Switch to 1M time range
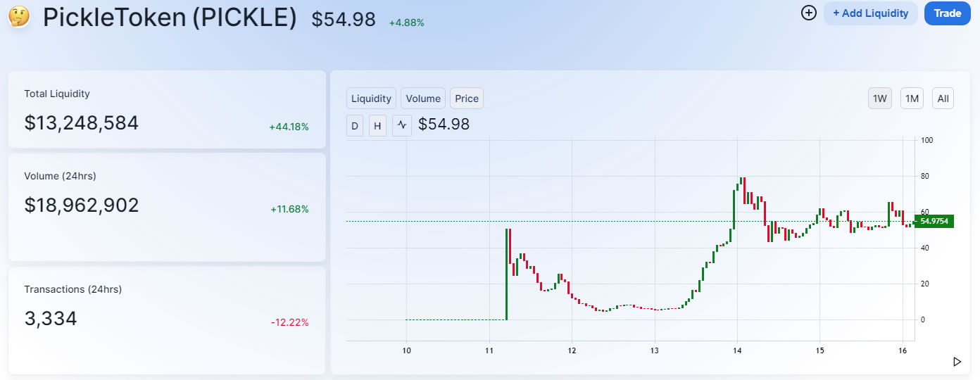The height and width of the screenshot is (380, 980). click(x=912, y=99)
